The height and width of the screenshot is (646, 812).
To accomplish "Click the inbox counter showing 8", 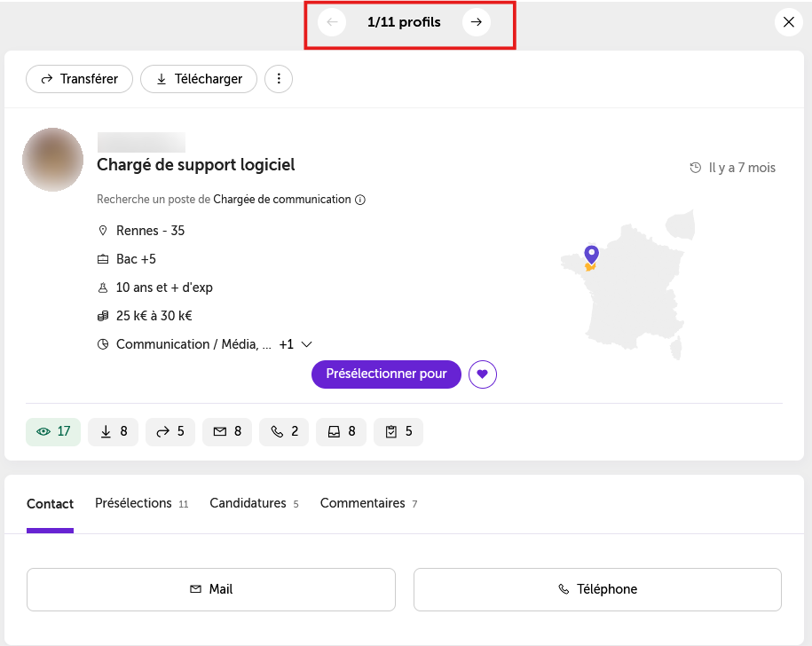I will (x=342, y=431).
